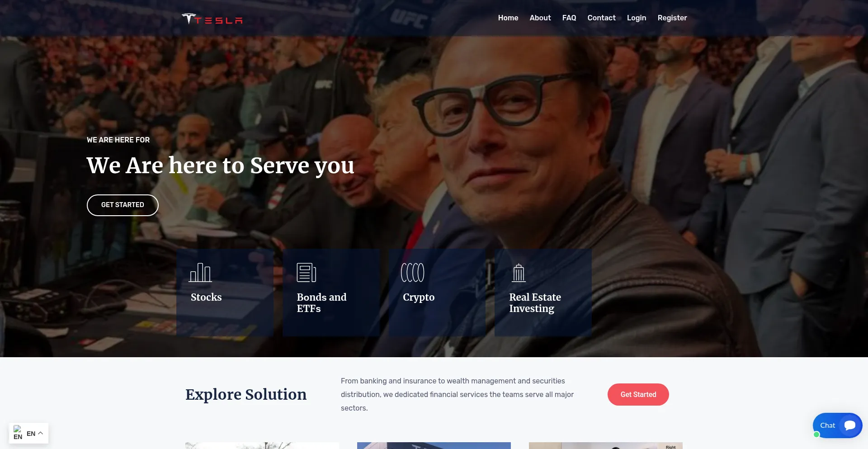The width and height of the screenshot is (868, 449).
Task: Click the red Get Started button
Action: 638,394
